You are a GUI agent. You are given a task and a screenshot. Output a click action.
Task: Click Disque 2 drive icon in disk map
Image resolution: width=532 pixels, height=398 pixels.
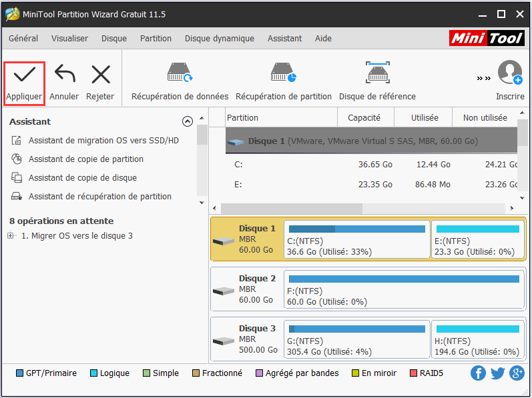pos(223,291)
